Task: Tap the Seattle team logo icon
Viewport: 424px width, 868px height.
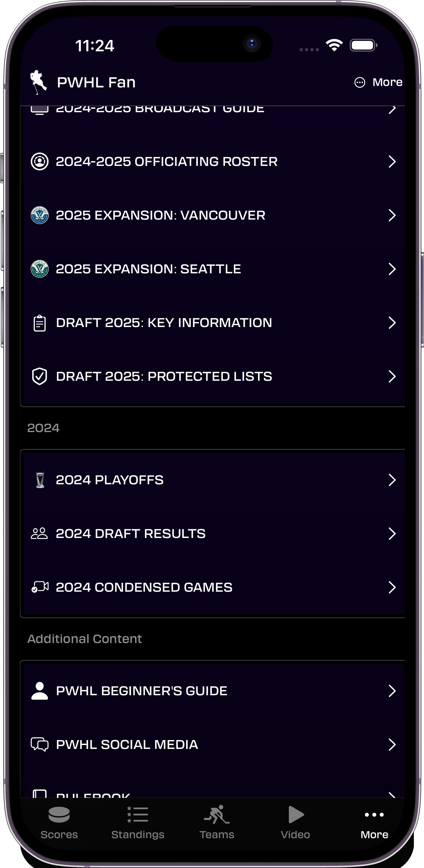Action: click(x=40, y=269)
